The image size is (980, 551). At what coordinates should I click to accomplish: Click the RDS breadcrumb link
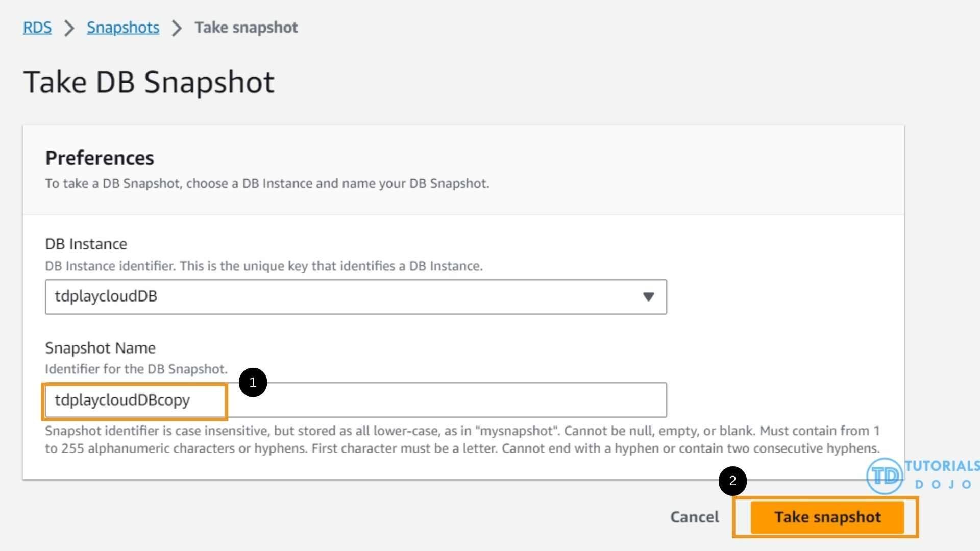[x=37, y=28]
